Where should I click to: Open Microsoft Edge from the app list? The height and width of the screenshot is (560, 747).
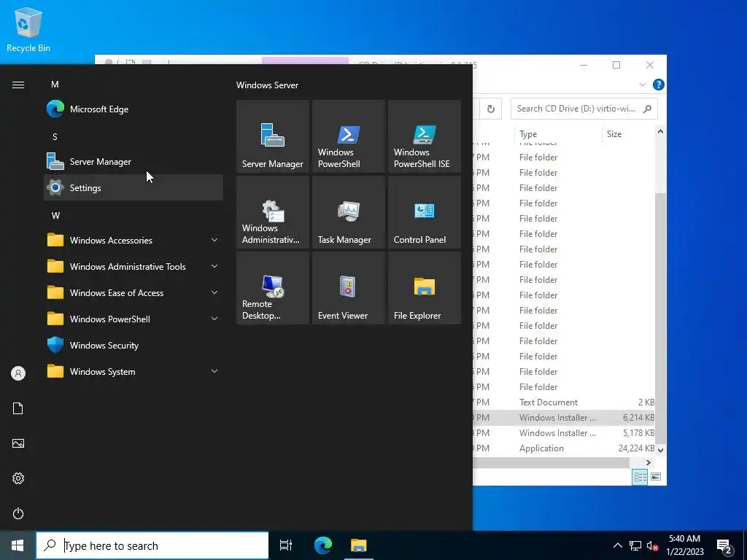(x=133, y=109)
